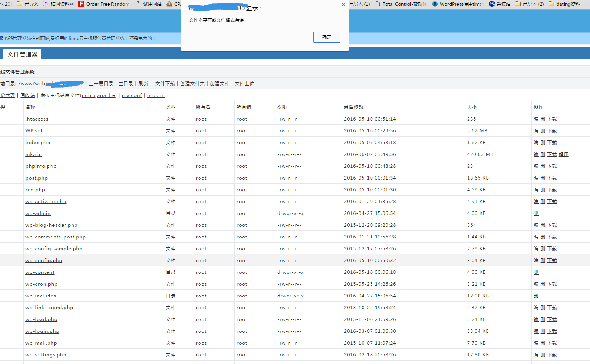Open the red.php file
The height and width of the screenshot is (364, 590).
point(35,190)
